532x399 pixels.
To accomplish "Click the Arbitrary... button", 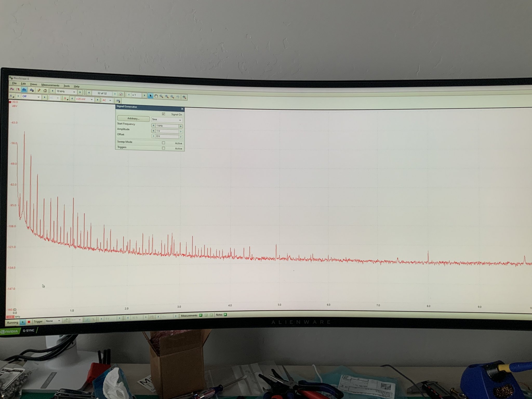I will point(134,118).
